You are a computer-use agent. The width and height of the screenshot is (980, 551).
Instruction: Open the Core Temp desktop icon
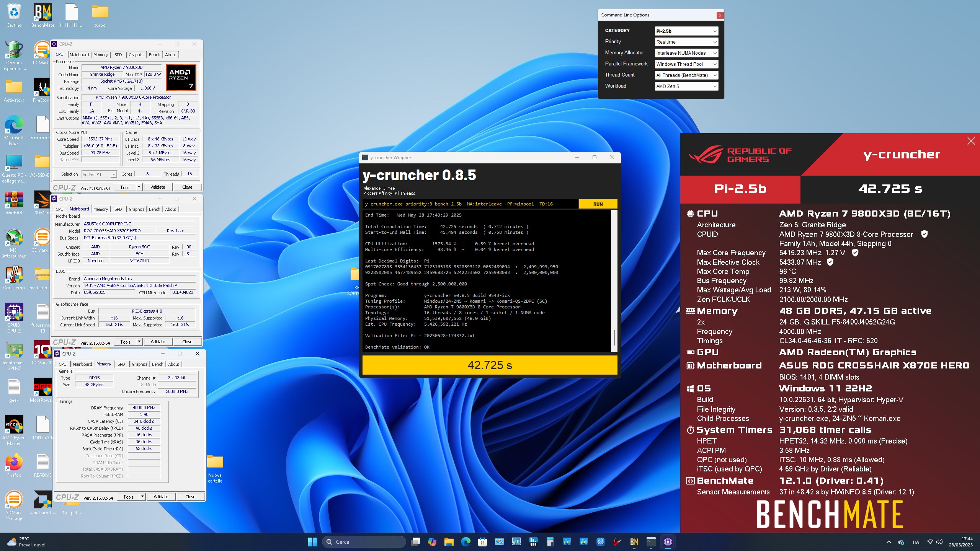pyautogui.click(x=14, y=278)
